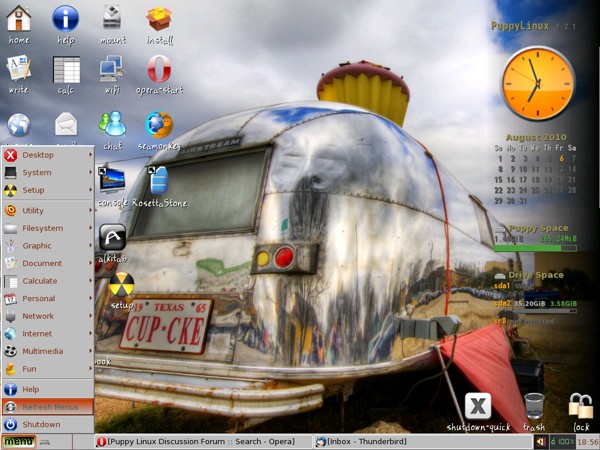Open the System submenu

[48, 173]
